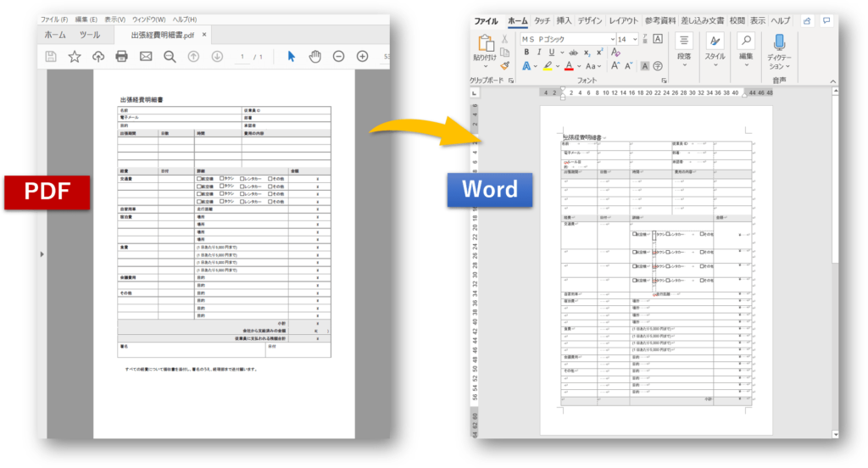Click the print icon in Acrobat toolbar
Image resolution: width=868 pixels, height=468 pixels.
tap(121, 57)
